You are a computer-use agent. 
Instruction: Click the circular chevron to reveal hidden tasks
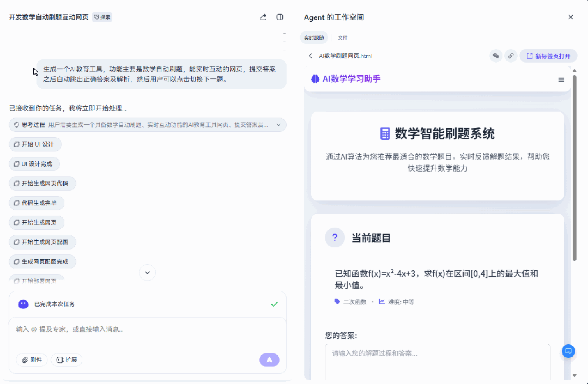tap(147, 272)
